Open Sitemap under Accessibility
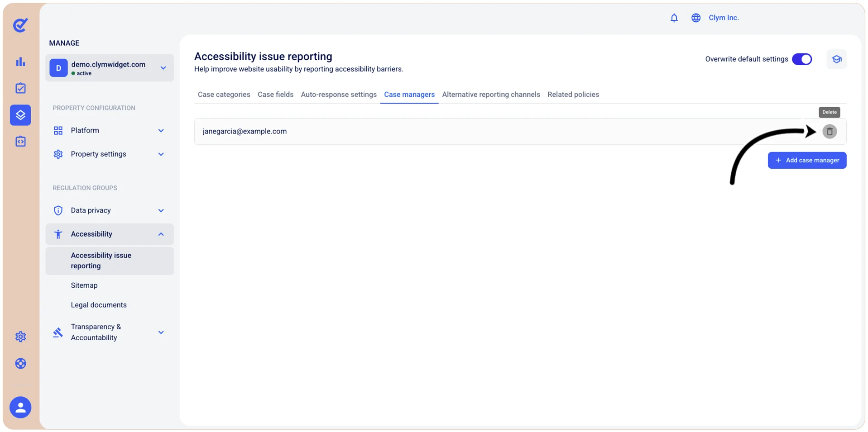 pyautogui.click(x=84, y=285)
